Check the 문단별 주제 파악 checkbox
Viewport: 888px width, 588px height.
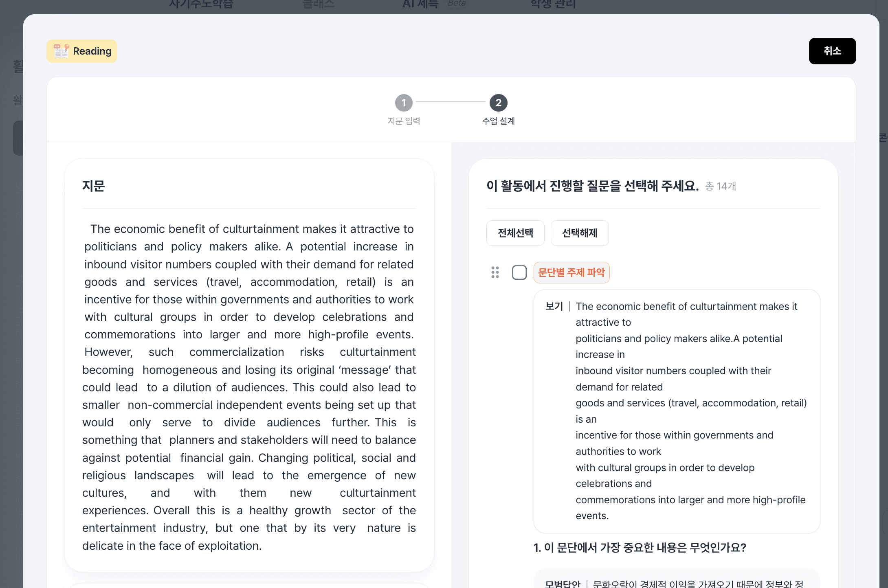[519, 272]
